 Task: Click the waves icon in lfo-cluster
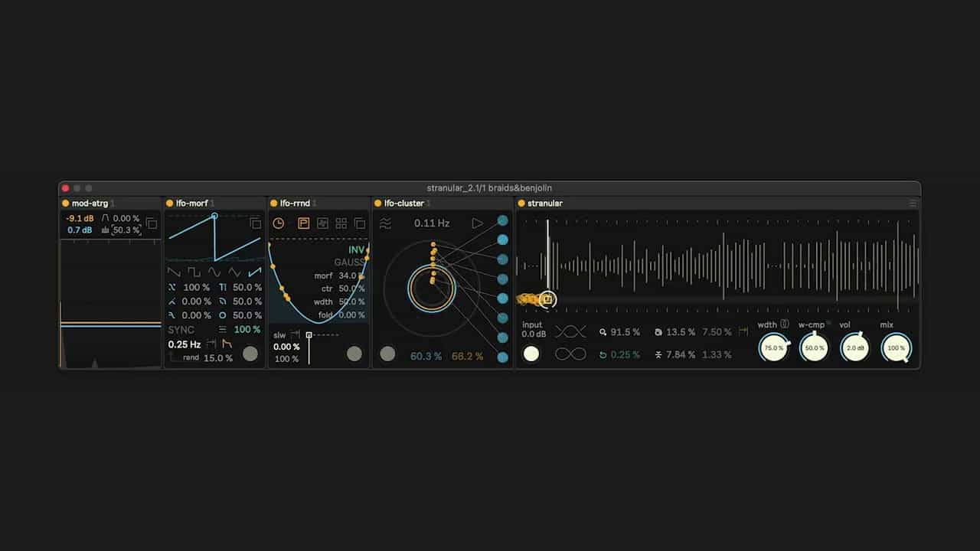coord(386,223)
